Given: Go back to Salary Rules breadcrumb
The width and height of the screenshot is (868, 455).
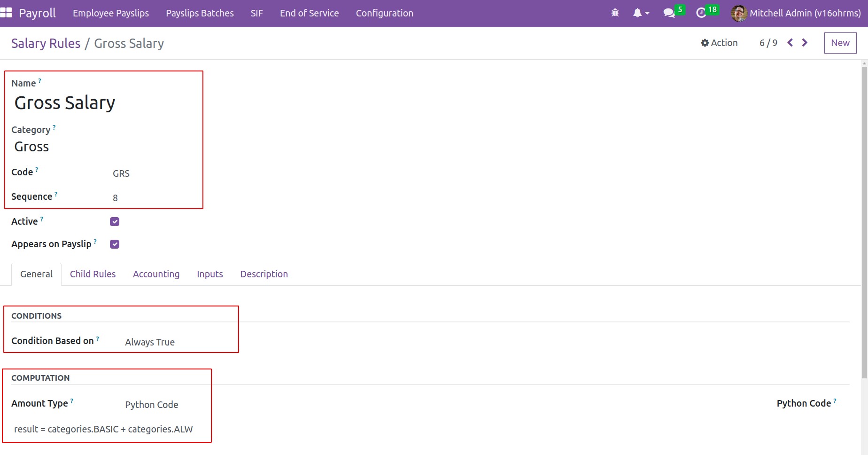Looking at the screenshot, I should pyautogui.click(x=46, y=43).
